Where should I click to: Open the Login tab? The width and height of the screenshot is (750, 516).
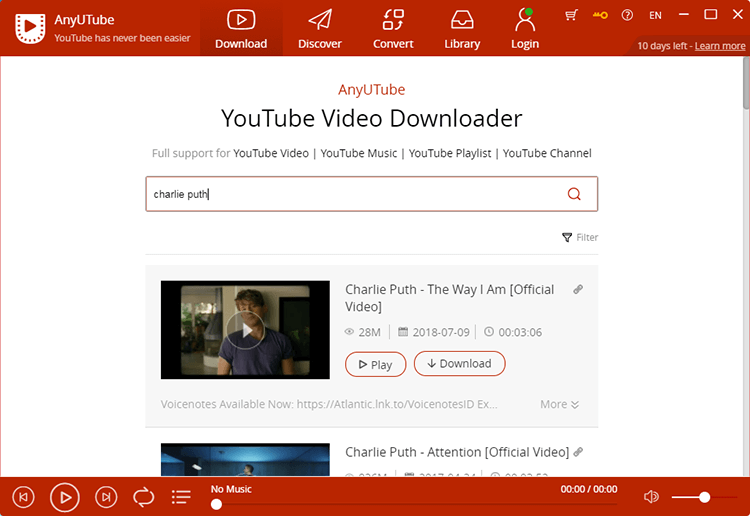click(525, 28)
